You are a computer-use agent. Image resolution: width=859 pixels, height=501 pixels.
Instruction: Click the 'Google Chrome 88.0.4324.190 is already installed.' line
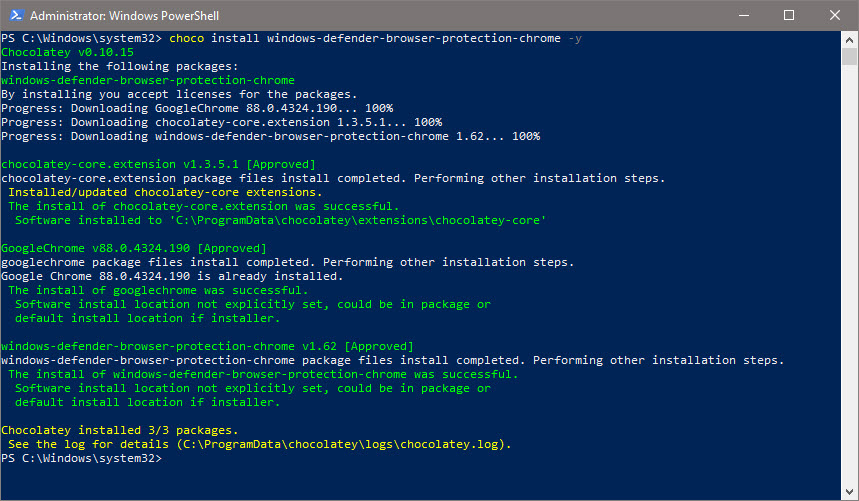click(x=172, y=276)
